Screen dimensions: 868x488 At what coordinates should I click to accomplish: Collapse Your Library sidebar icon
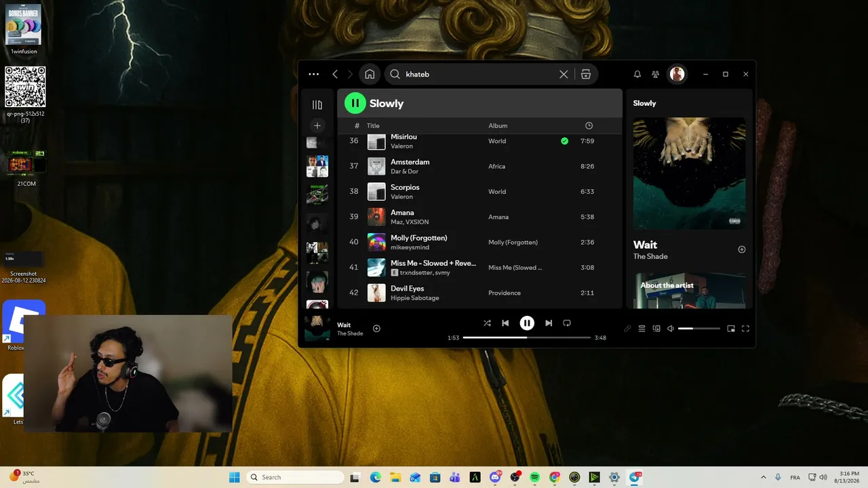pos(317,105)
